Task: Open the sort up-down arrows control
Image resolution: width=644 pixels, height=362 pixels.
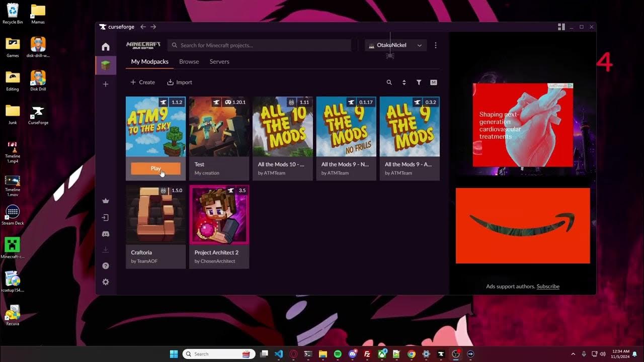Action: (404, 82)
